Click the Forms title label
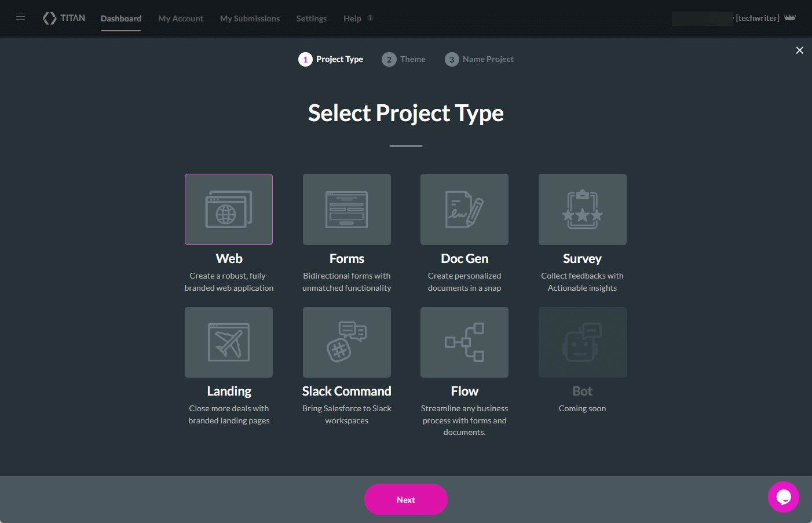This screenshot has width=812, height=523. 347,258
